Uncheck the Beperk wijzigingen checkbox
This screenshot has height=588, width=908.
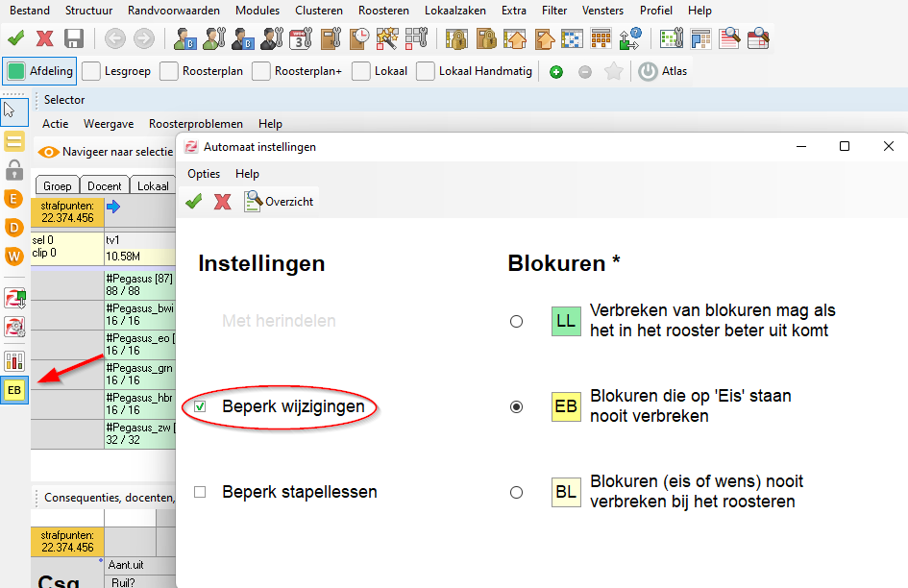pos(200,406)
